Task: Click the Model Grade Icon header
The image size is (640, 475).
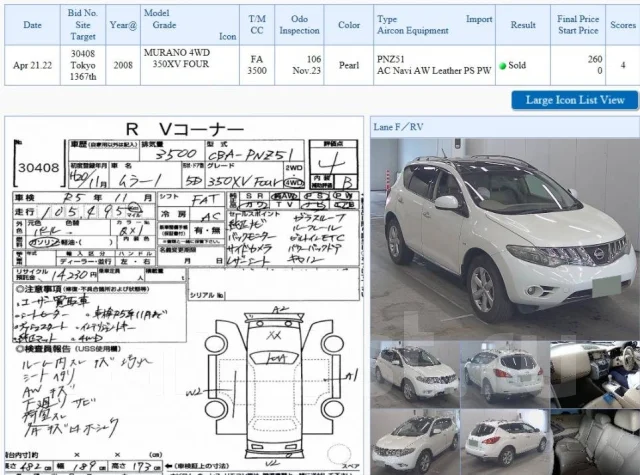Action: [190, 25]
